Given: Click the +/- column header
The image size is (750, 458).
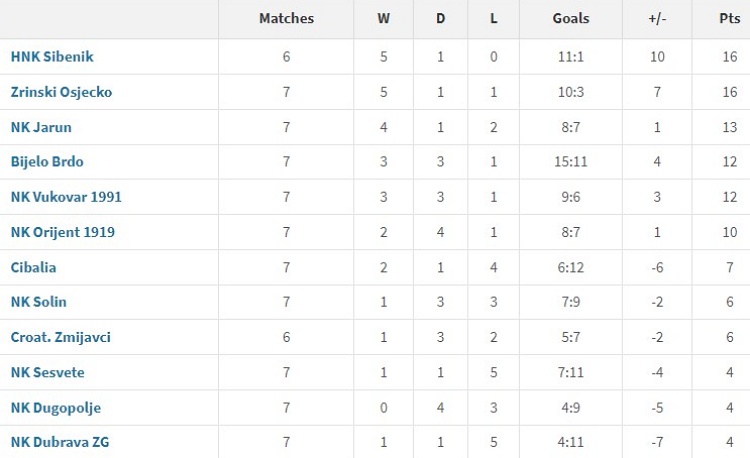Looking at the screenshot, I should 657,19.
